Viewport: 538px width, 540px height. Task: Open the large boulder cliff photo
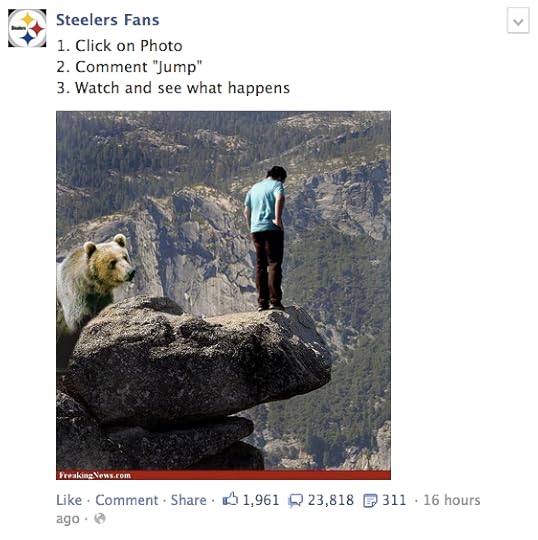coord(223,295)
